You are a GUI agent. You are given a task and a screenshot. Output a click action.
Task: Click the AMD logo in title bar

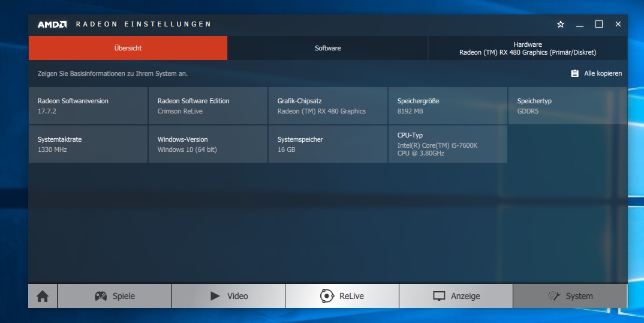click(52, 24)
